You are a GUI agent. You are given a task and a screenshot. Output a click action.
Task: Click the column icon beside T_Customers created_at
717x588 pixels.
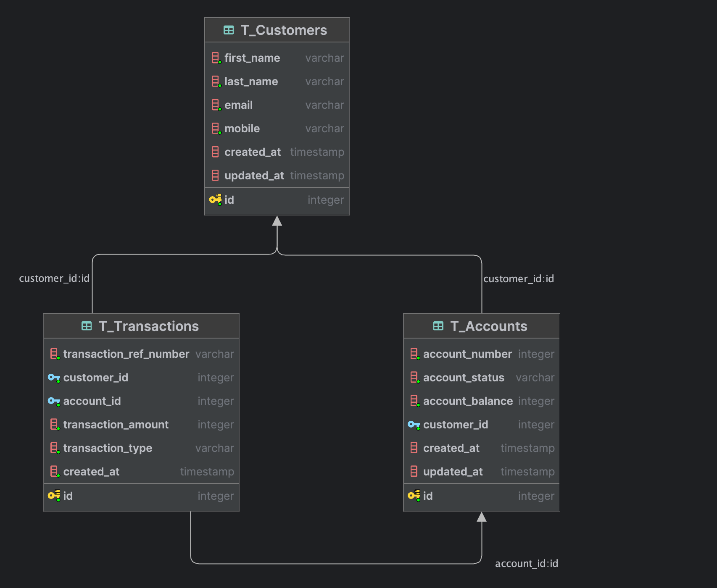point(215,152)
